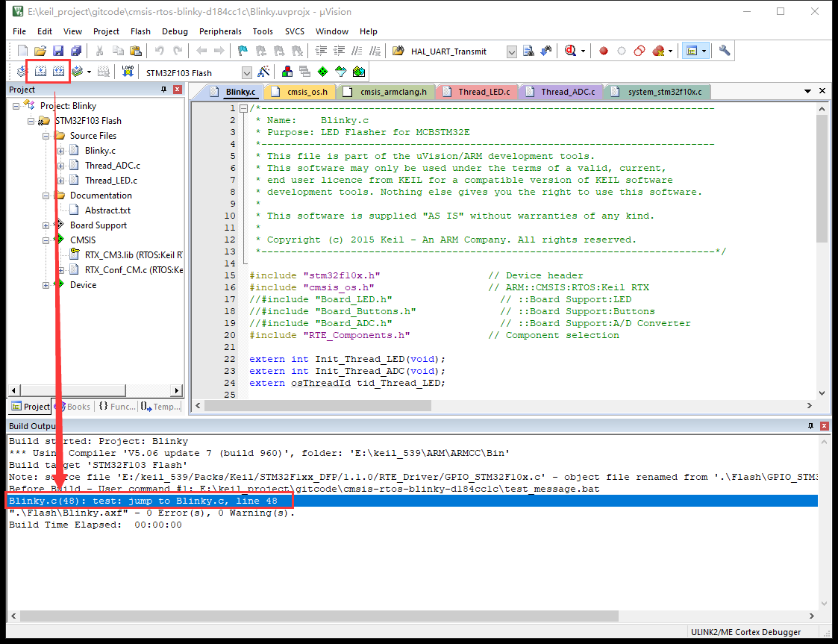Save the current file with floppy icon
The width and height of the screenshot is (838, 644).
pos(57,51)
